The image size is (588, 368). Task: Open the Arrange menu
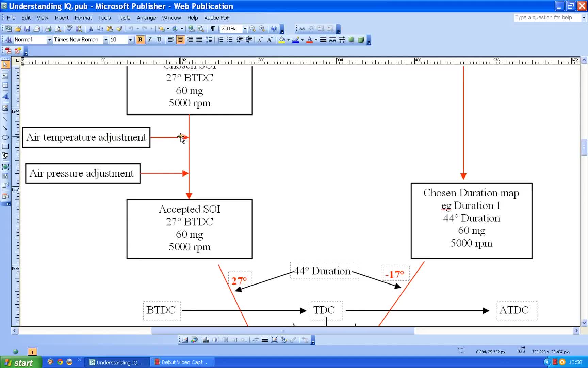pos(146,18)
